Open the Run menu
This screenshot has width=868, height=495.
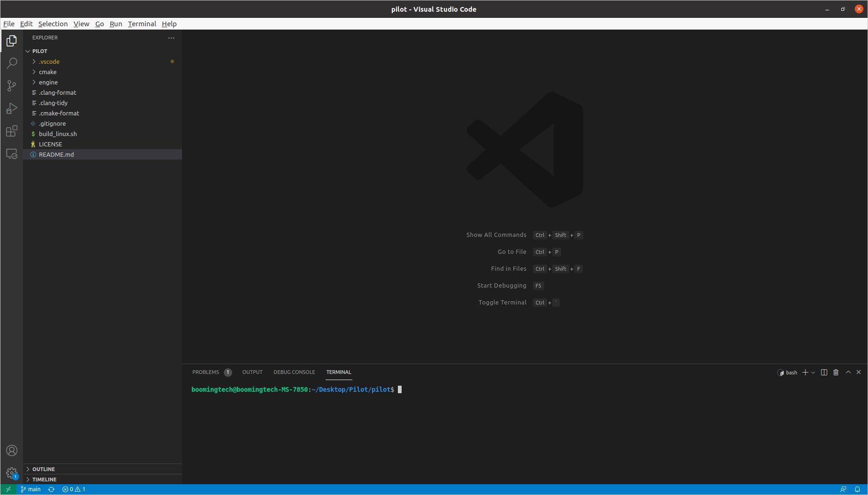pyautogui.click(x=116, y=24)
